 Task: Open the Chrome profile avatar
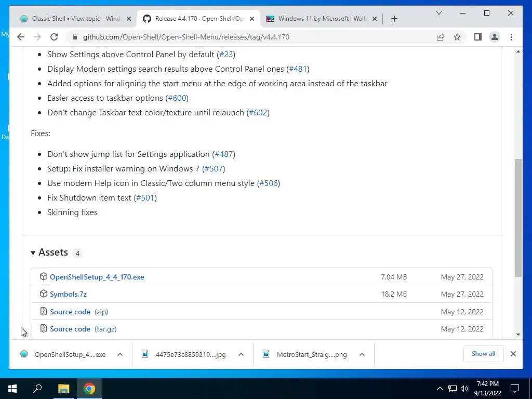(495, 37)
